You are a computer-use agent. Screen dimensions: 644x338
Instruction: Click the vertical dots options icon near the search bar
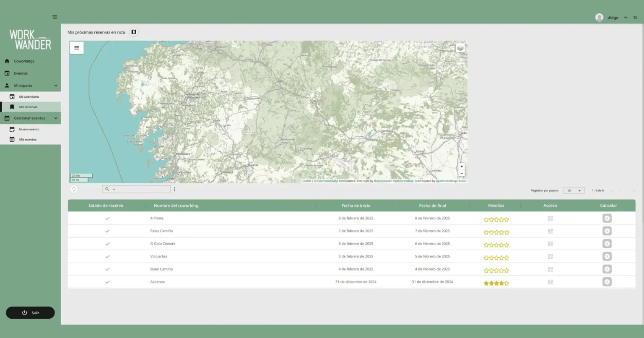[175, 189]
